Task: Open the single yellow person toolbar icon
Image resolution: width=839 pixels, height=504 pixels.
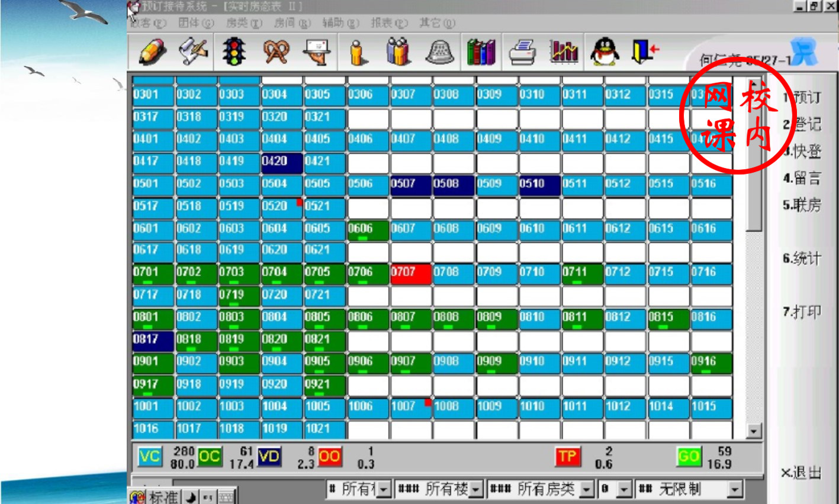Action: [x=358, y=52]
